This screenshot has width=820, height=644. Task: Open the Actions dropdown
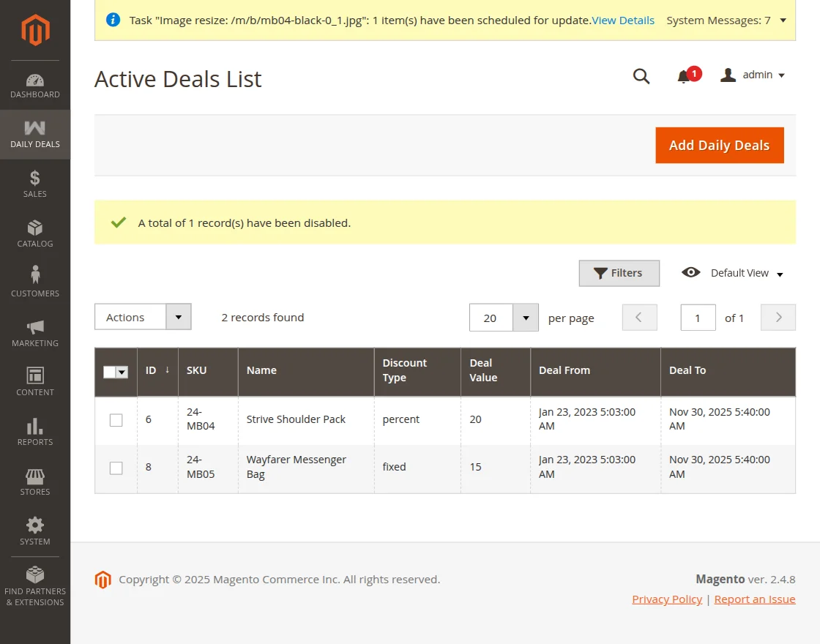tap(143, 317)
